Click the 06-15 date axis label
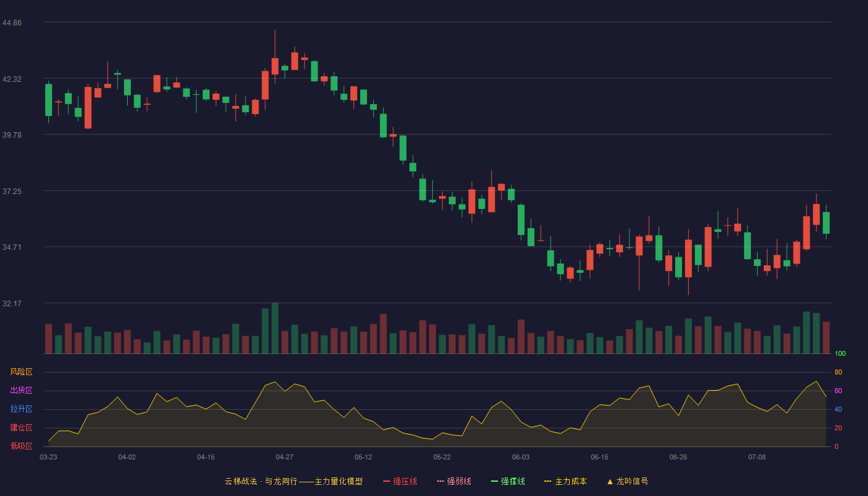The image size is (868, 496). pos(600,457)
